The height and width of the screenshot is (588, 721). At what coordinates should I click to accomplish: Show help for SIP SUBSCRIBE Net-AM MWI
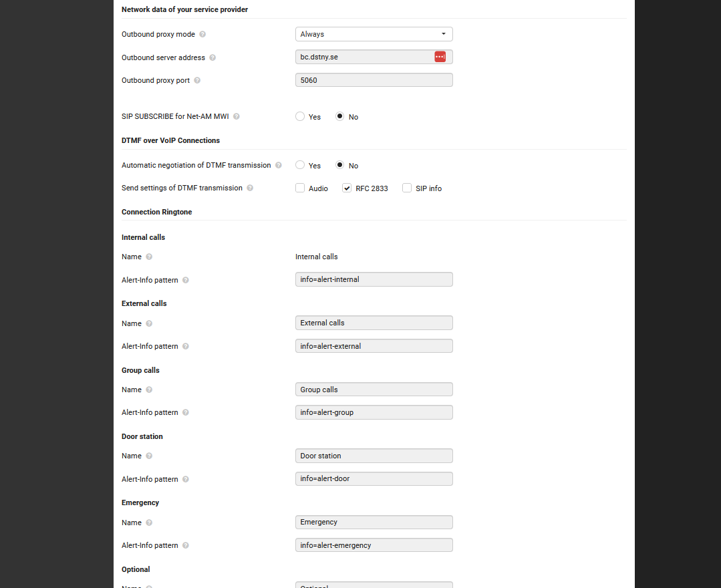237,116
